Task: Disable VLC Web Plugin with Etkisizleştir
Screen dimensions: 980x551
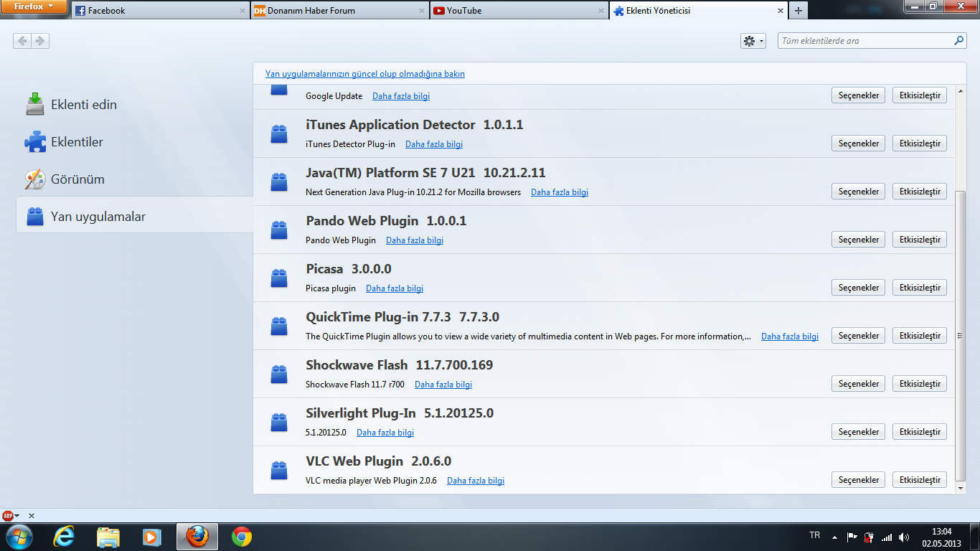Action: (x=920, y=480)
